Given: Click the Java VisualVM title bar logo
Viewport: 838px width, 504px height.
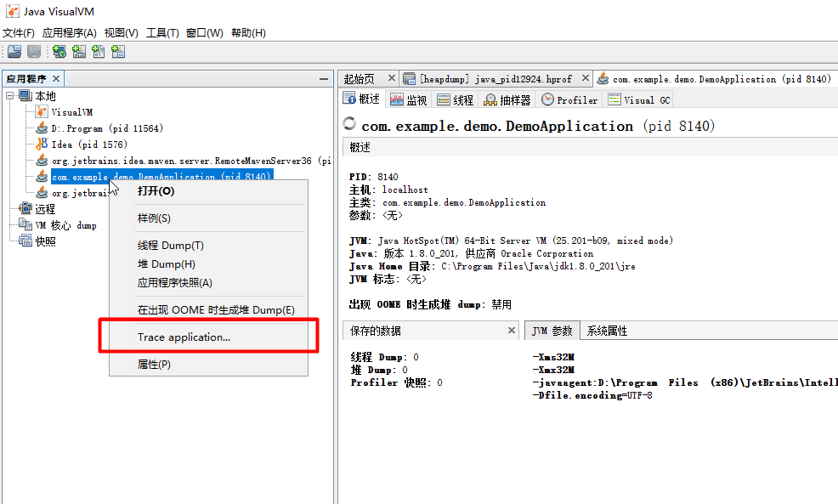Looking at the screenshot, I should pyautogui.click(x=12, y=11).
